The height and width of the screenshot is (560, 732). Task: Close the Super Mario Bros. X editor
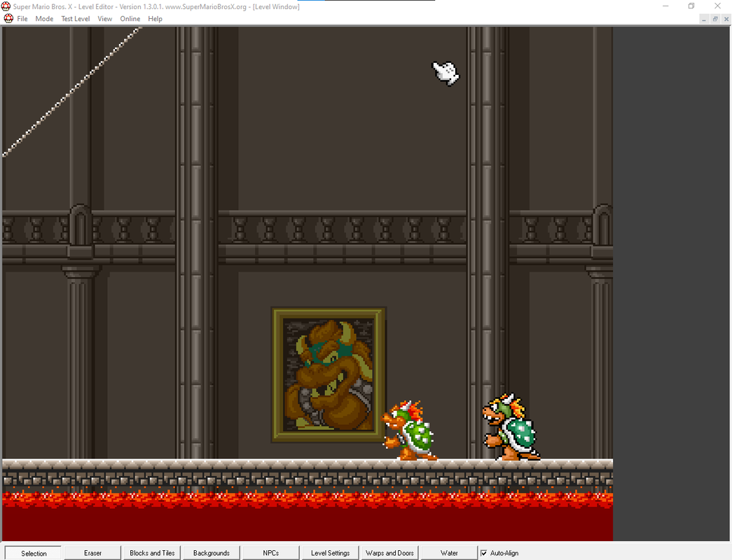717,6
